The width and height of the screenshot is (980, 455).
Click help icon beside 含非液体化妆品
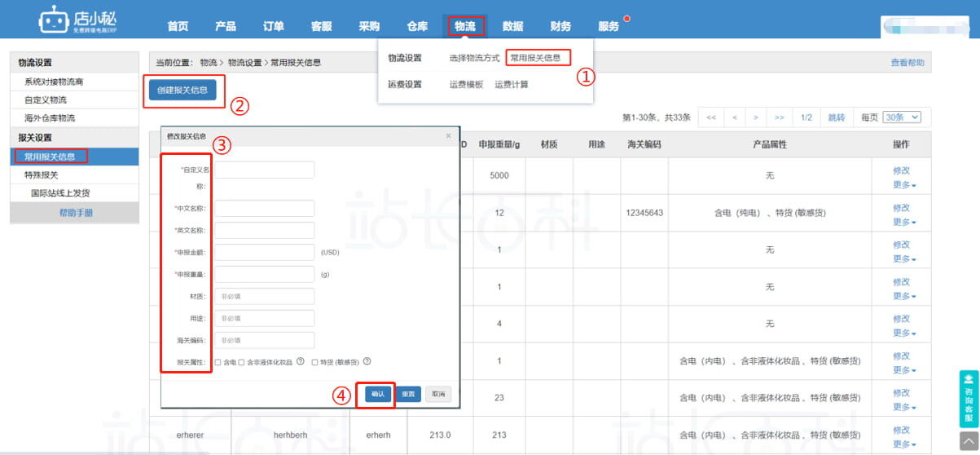[x=301, y=362]
